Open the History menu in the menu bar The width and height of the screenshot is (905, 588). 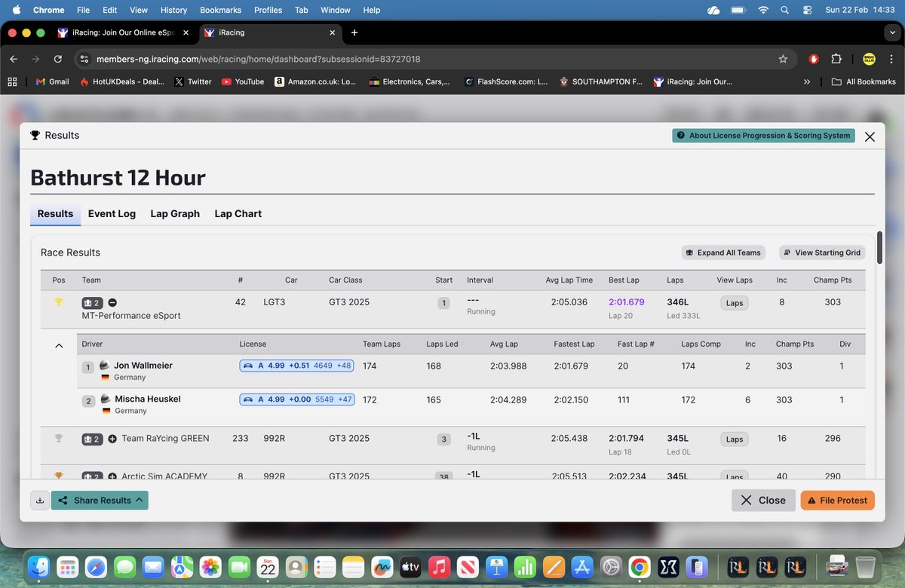pyautogui.click(x=173, y=10)
